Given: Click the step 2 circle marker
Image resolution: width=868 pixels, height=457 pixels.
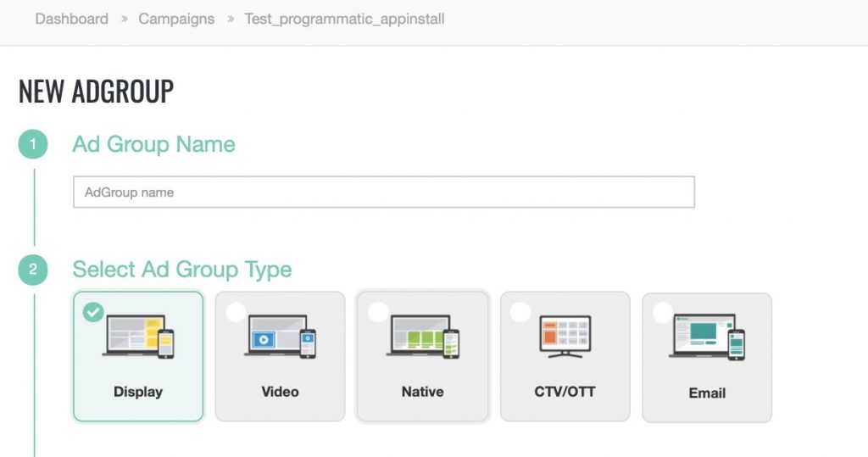Looking at the screenshot, I should pyautogui.click(x=33, y=270).
